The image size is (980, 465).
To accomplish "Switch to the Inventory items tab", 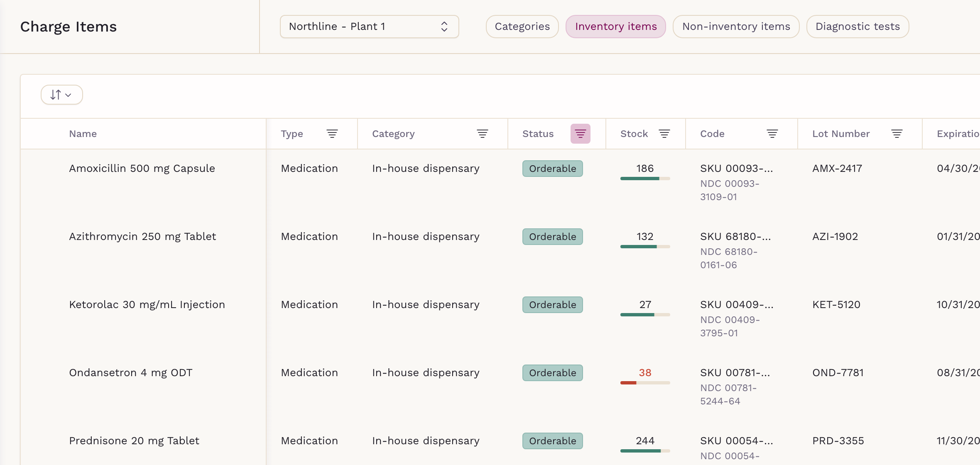I will [x=616, y=27].
